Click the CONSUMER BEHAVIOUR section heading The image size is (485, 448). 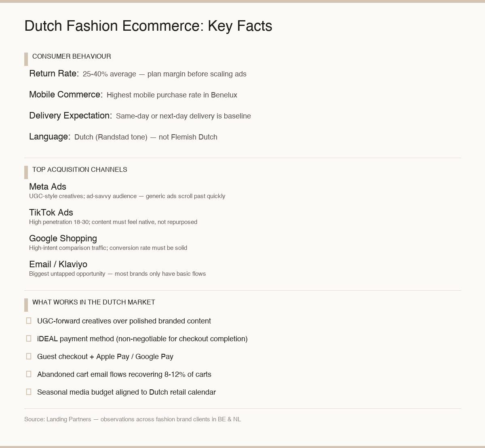click(x=72, y=57)
